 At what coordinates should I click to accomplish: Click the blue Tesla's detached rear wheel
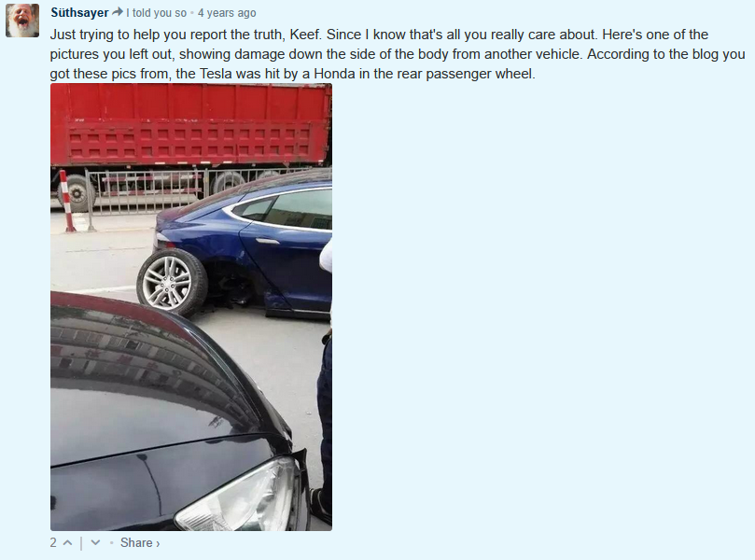click(172, 282)
